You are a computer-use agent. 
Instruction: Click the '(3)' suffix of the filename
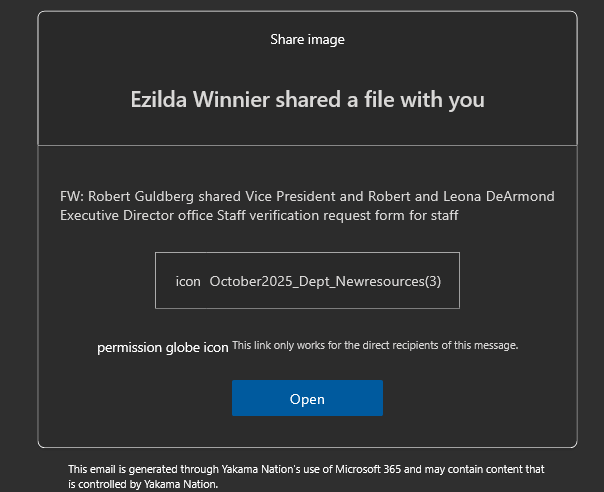(432, 281)
